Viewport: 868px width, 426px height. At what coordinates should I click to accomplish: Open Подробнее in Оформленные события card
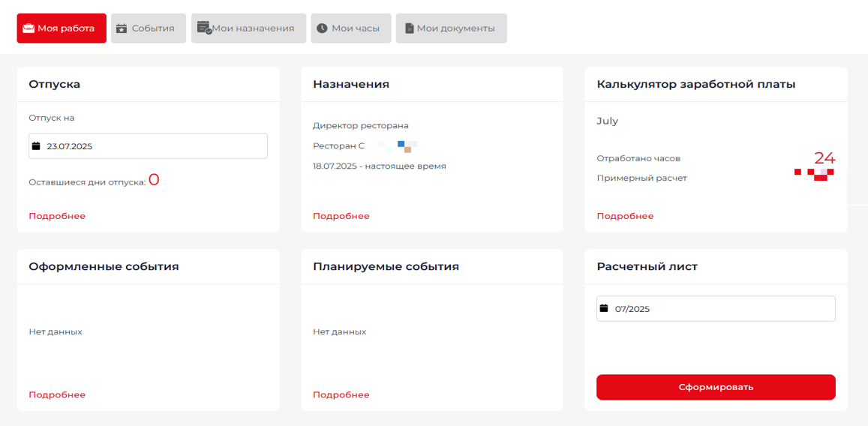click(x=57, y=394)
